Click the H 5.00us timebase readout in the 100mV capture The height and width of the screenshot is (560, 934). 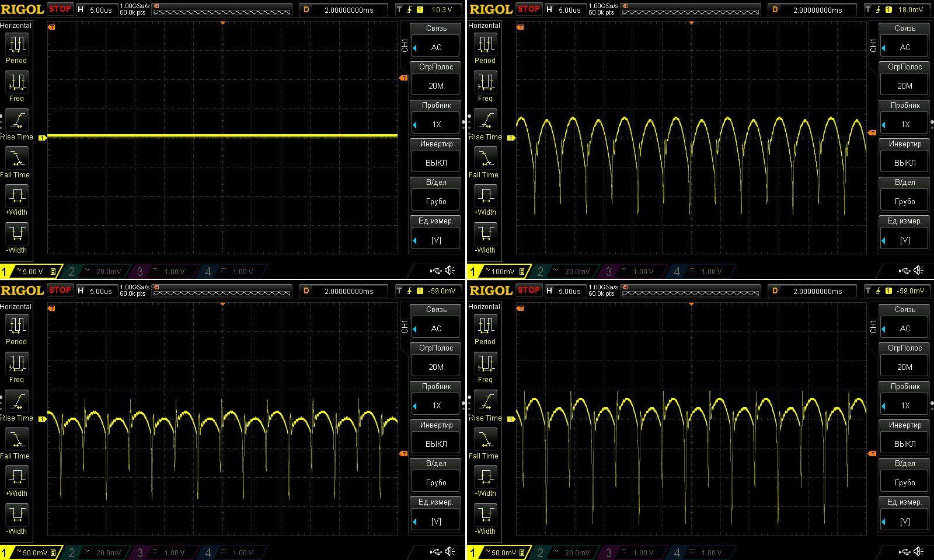pos(563,10)
